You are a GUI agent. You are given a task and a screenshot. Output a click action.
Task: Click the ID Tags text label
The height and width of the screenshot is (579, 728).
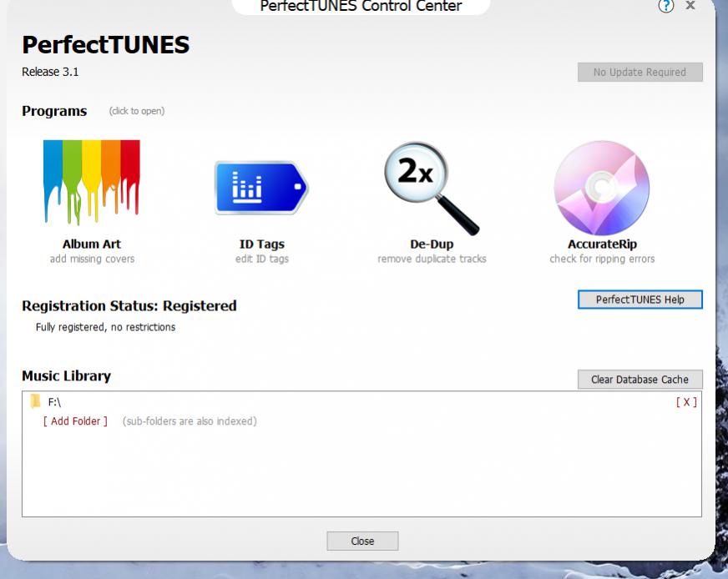(261, 244)
